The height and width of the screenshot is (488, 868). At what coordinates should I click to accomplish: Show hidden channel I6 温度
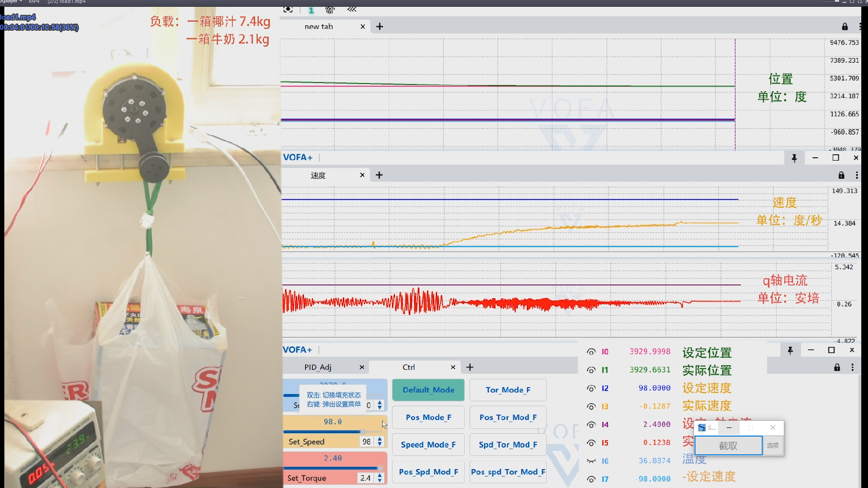(x=591, y=461)
